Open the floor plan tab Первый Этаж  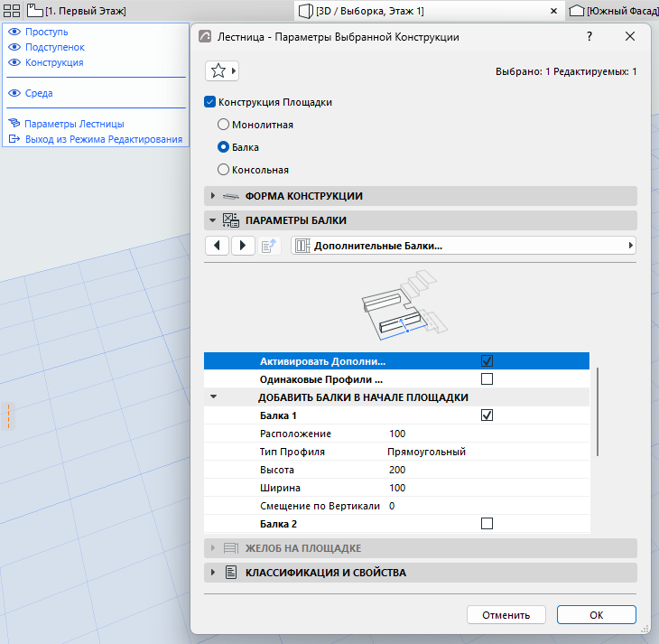click(x=76, y=11)
